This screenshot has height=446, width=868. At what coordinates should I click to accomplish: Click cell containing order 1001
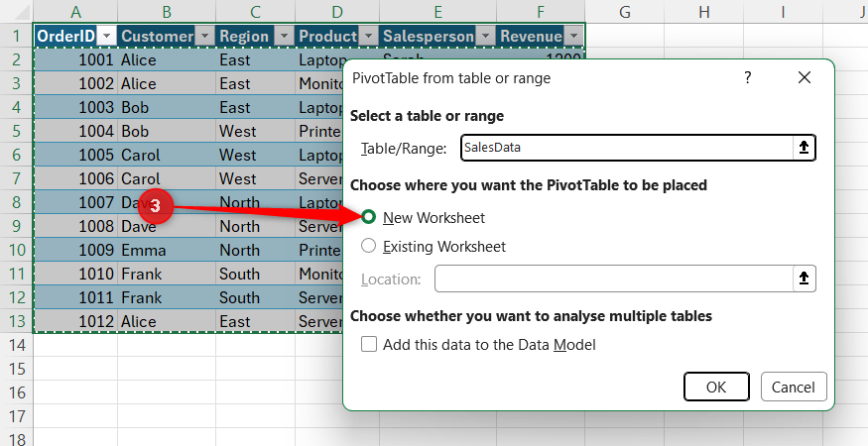[75, 59]
